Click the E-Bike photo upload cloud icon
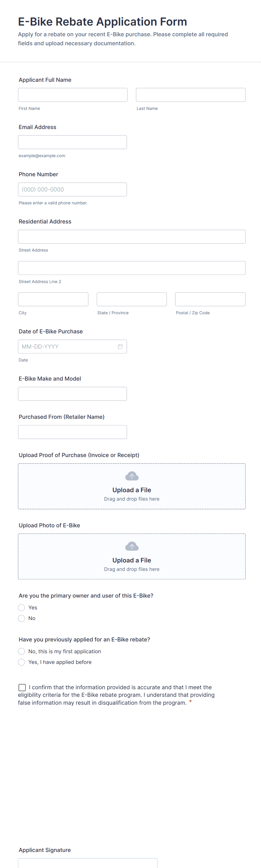The height and width of the screenshot is (868, 261). coord(132,546)
